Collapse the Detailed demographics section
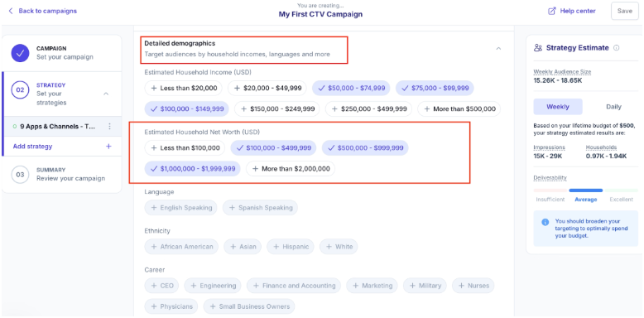The width and height of the screenshot is (644, 318). pyautogui.click(x=498, y=49)
